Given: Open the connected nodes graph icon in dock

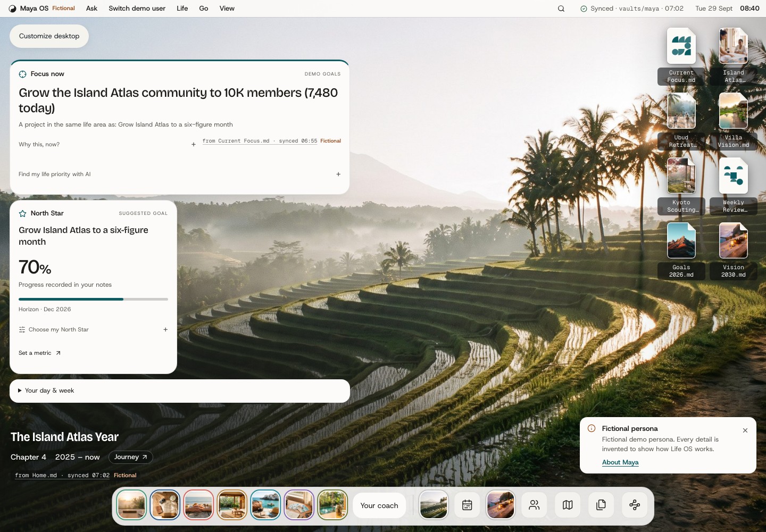Looking at the screenshot, I should coord(635,505).
